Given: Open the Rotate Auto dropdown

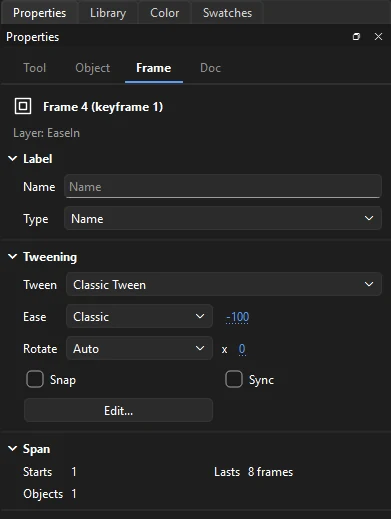Looking at the screenshot, I should [x=139, y=348].
